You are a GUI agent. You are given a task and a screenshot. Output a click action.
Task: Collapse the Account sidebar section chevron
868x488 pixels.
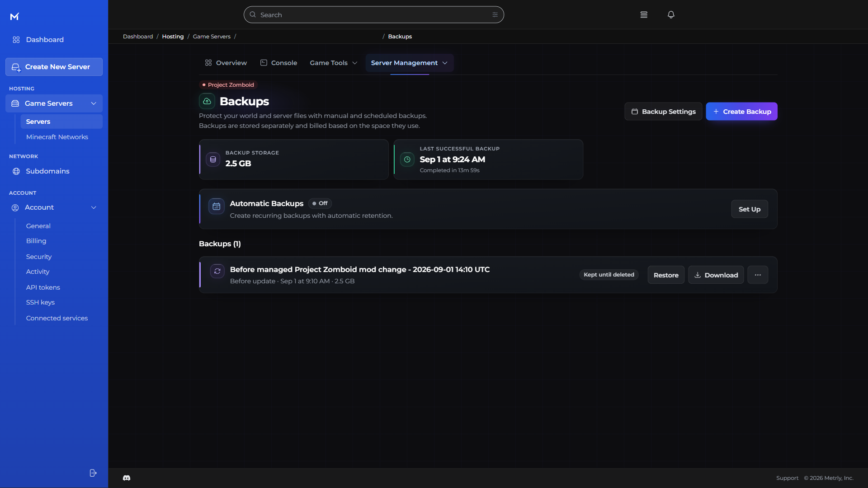coord(94,207)
